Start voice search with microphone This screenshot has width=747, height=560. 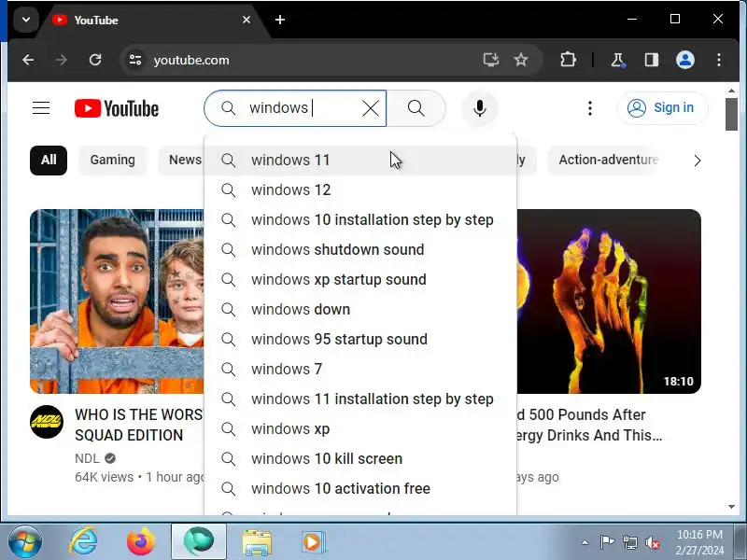pos(480,108)
